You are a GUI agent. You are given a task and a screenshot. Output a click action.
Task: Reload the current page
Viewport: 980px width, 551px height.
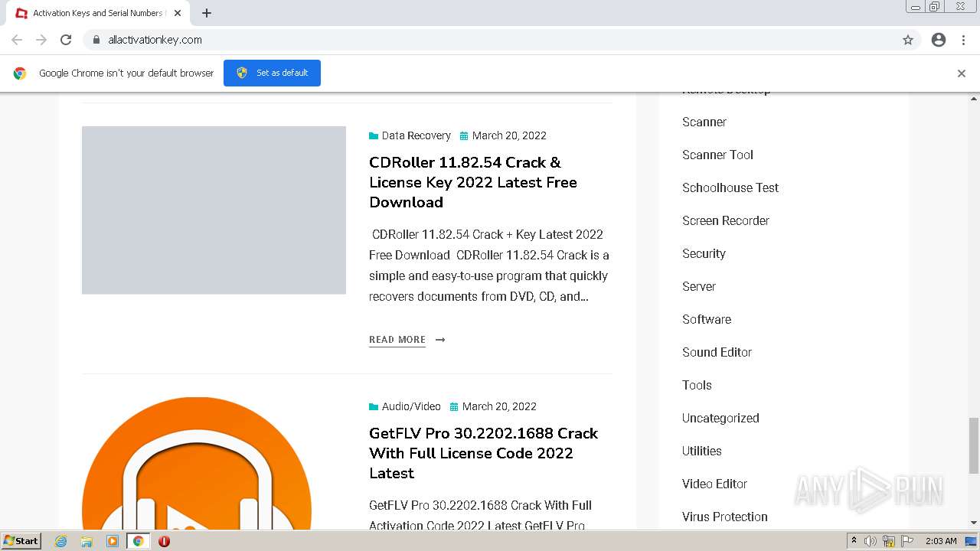[x=66, y=40]
